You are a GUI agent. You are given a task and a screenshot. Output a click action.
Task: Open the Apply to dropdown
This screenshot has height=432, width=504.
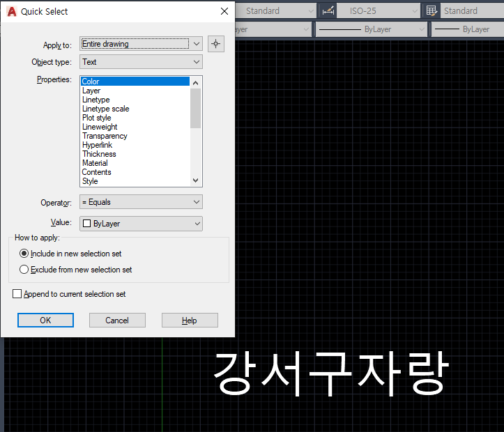(141, 44)
